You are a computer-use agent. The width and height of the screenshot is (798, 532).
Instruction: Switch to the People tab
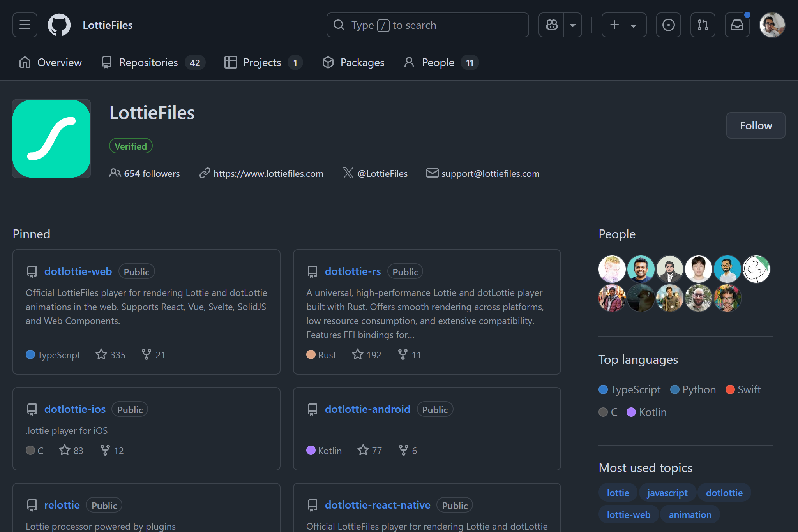438,62
